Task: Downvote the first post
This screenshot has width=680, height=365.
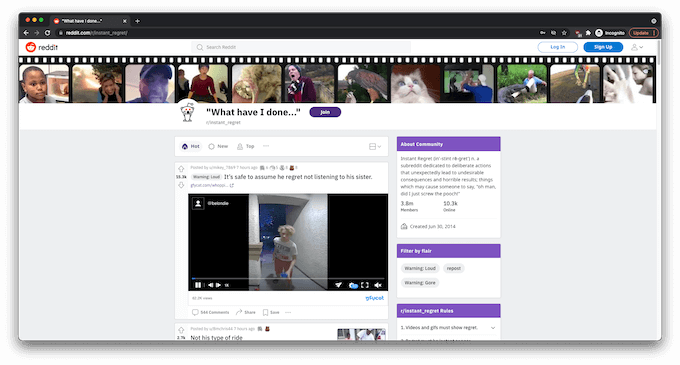Action: (181, 185)
